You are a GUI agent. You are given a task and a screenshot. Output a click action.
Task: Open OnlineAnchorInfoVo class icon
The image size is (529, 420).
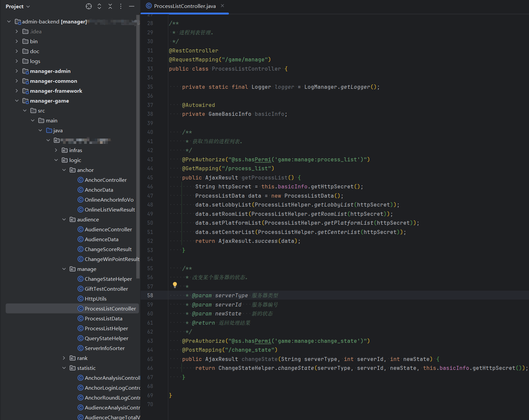[x=81, y=200]
